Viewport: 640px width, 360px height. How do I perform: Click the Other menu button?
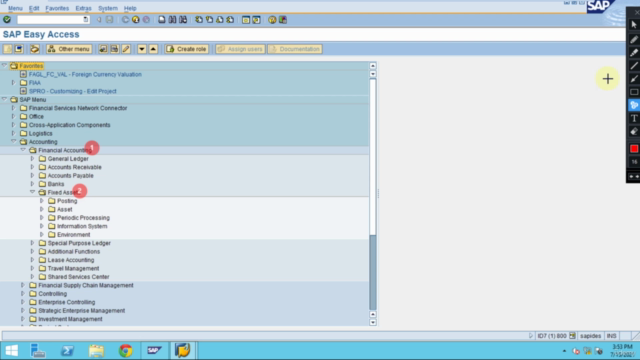pyautogui.click(x=69, y=49)
